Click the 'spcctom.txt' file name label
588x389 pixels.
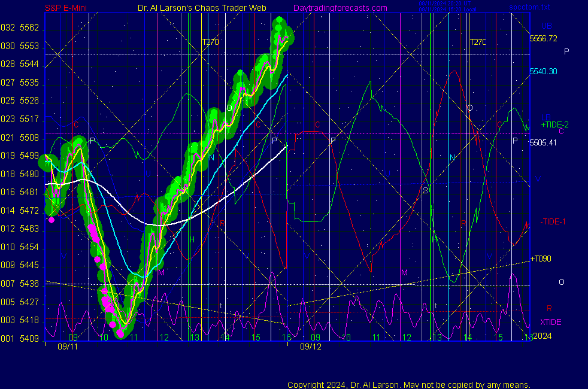(x=529, y=7)
